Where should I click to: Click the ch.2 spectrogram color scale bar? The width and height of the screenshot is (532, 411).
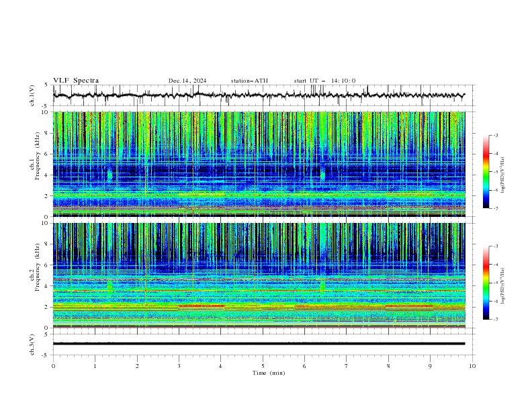(486, 283)
